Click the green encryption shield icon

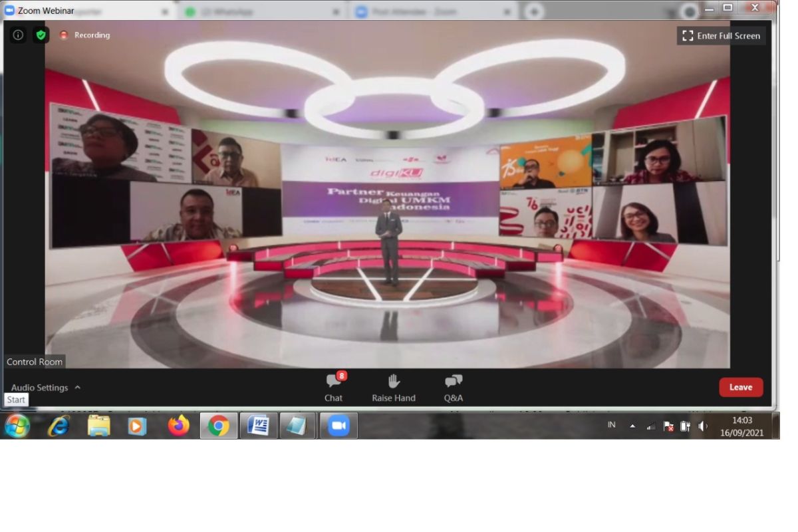[41, 35]
